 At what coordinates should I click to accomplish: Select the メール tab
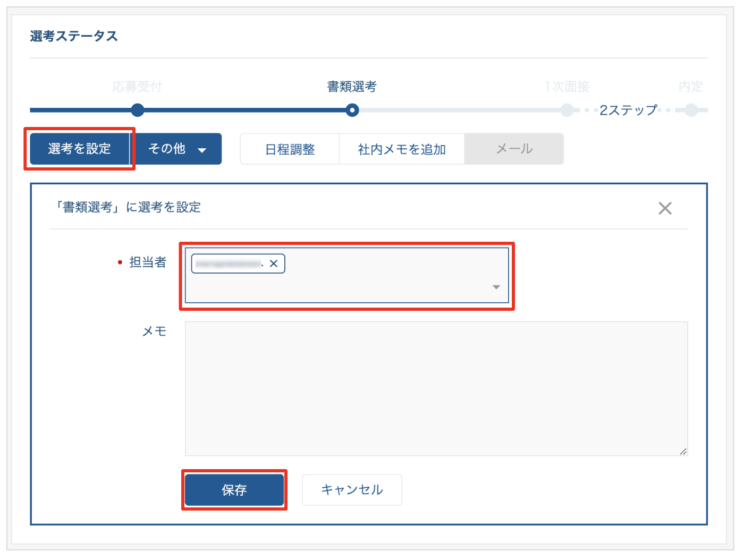pos(514,149)
